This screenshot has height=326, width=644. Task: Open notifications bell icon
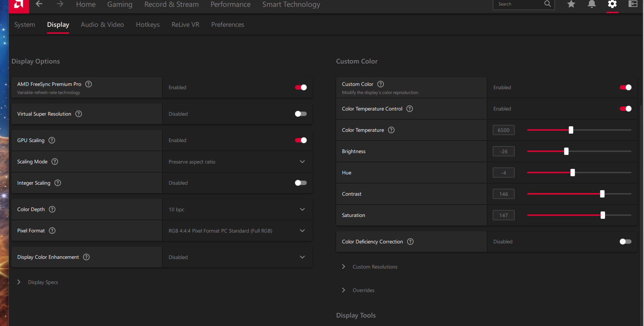click(592, 4)
